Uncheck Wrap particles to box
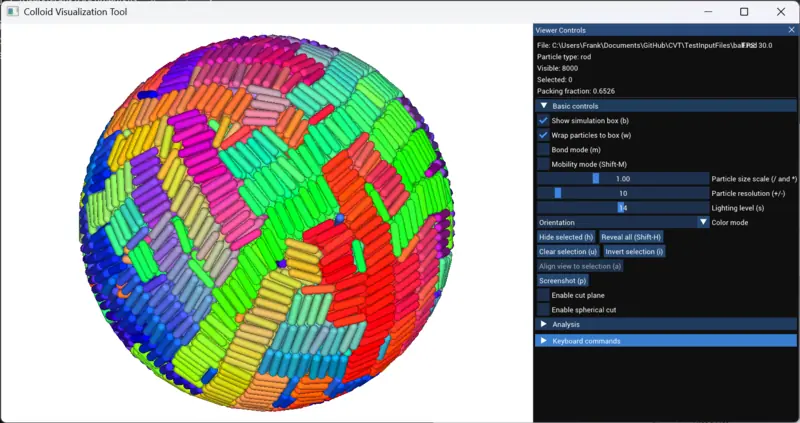This screenshot has height=423, width=800. click(x=543, y=135)
